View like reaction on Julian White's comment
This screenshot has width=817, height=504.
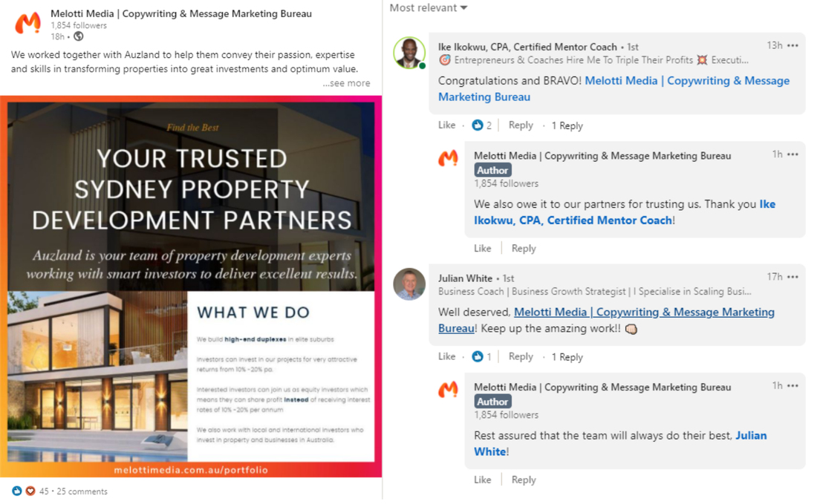tap(481, 356)
